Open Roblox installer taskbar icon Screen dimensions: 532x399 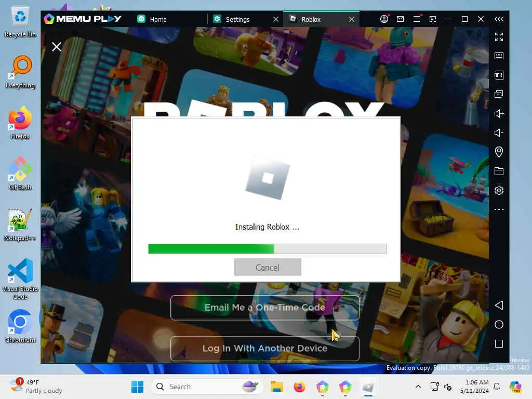(368, 387)
